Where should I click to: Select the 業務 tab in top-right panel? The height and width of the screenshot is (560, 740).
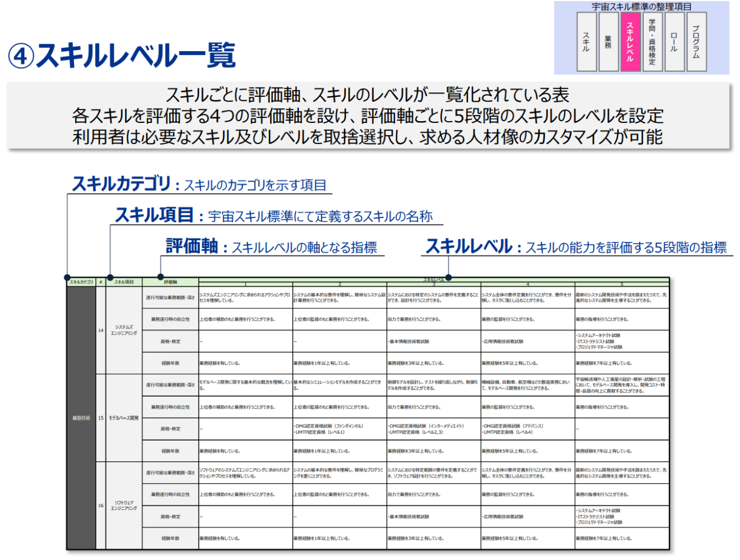[x=608, y=42]
